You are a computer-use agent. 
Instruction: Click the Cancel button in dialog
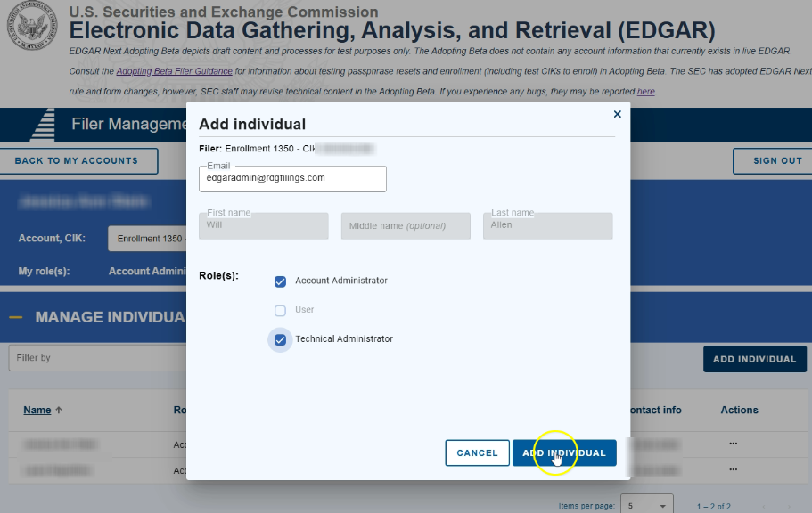pos(477,452)
